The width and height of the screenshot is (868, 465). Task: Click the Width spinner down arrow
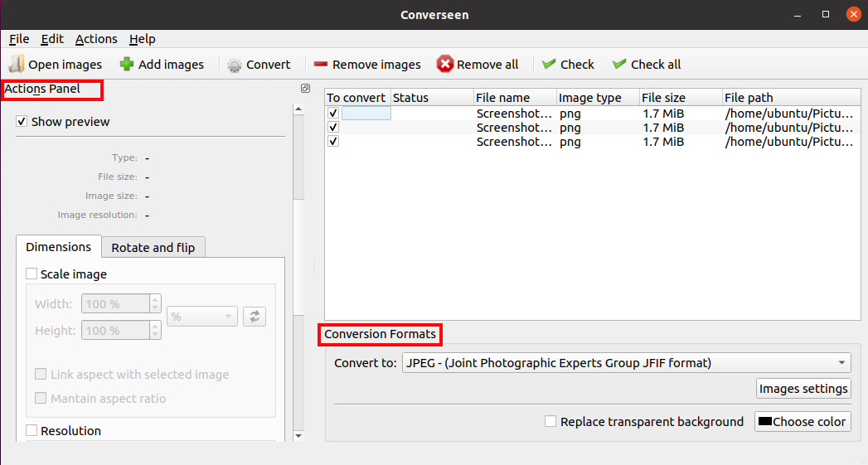click(x=156, y=308)
